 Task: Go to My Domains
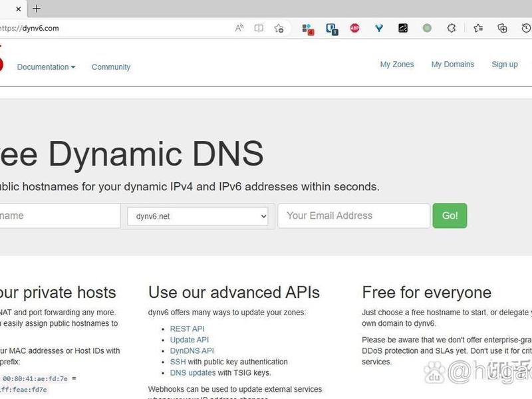pyautogui.click(x=453, y=64)
